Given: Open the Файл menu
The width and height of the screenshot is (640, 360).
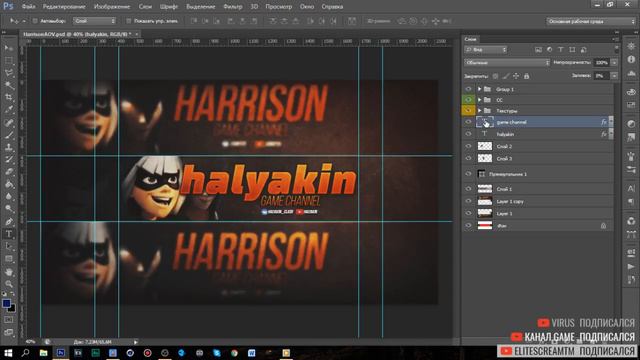Looking at the screenshot, I should coord(28,7).
